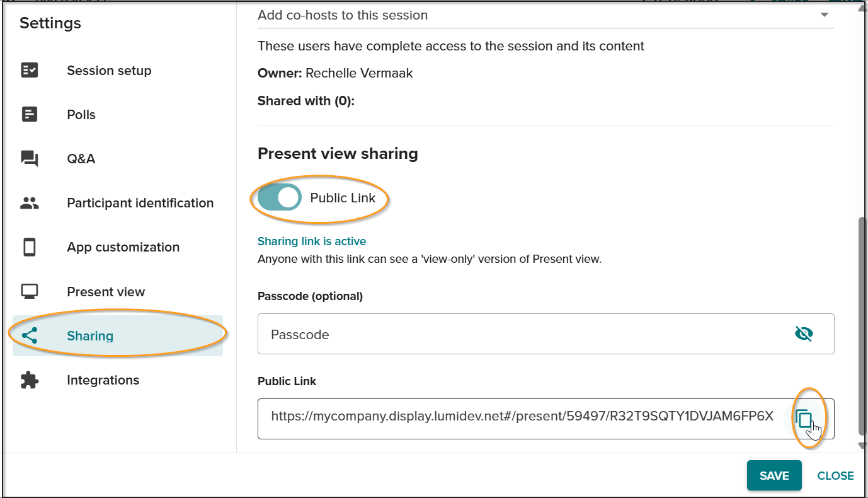Click the Present view monitor icon
The width and height of the screenshot is (868, 498).
click(x=30, y=291)
